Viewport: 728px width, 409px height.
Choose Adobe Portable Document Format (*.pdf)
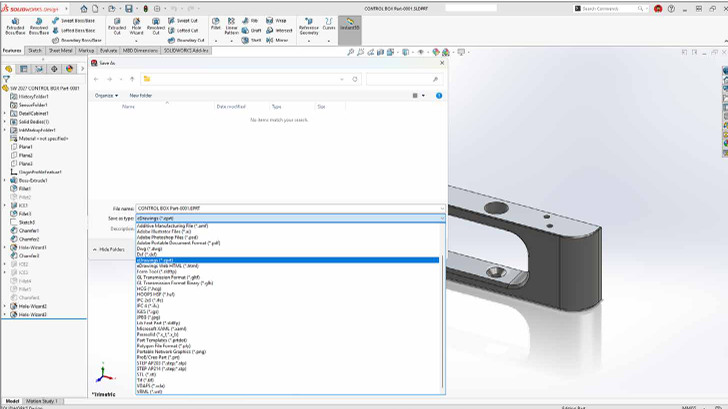click(x=287, y=243)
